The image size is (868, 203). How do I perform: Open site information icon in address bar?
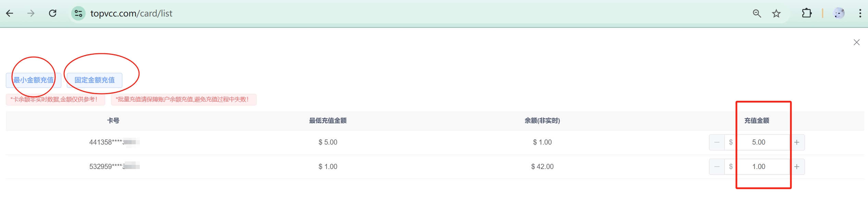point(78,13)
